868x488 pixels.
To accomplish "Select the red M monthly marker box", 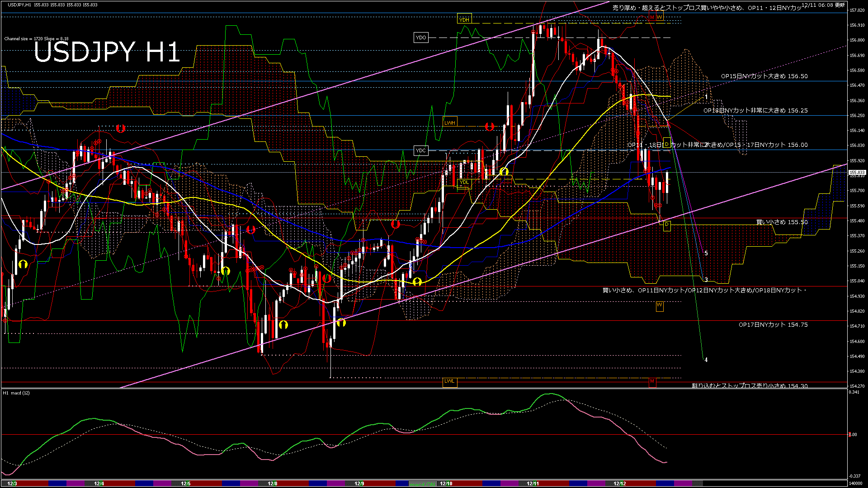I will (x=652, y=17).
